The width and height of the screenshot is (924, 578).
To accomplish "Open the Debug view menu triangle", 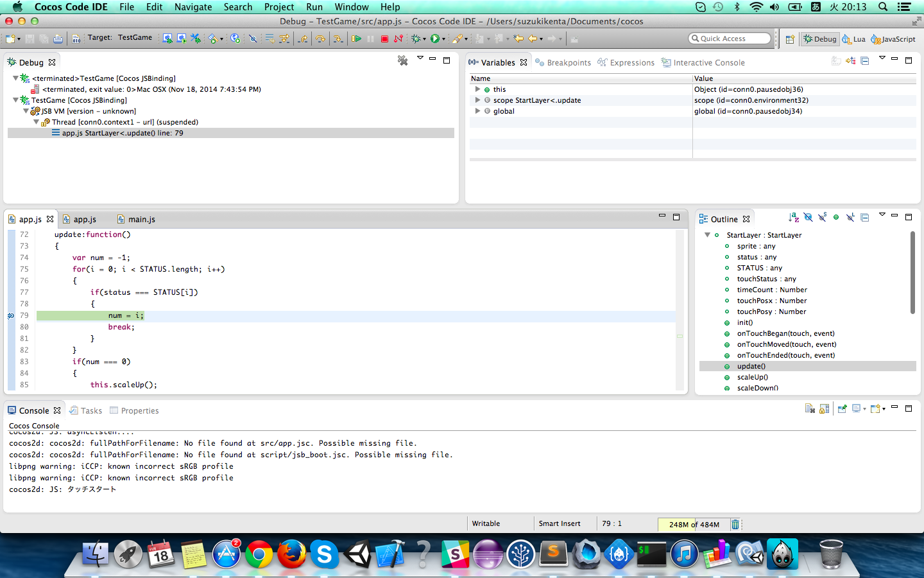I will pyautogui.click(x=420, y=58).
